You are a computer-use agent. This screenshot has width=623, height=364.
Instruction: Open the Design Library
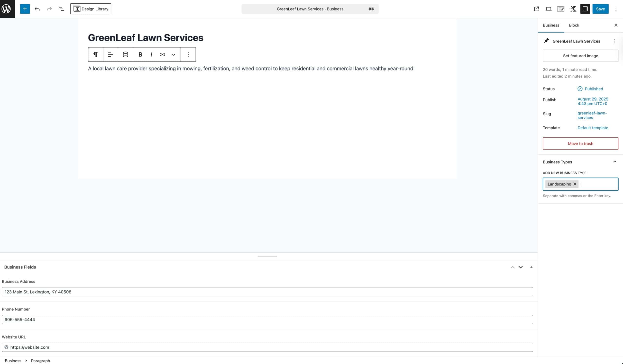(x=91, y=9)
